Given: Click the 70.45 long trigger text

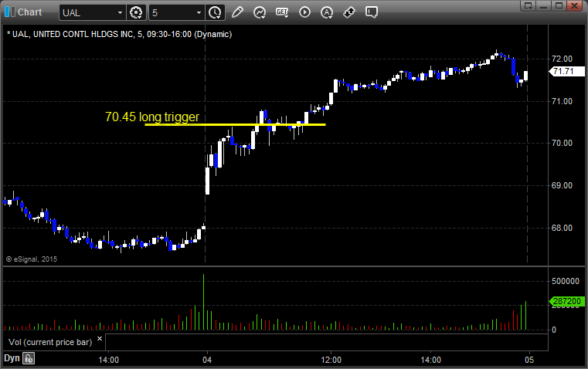Looking at the screenshot, I should point(152,117).
